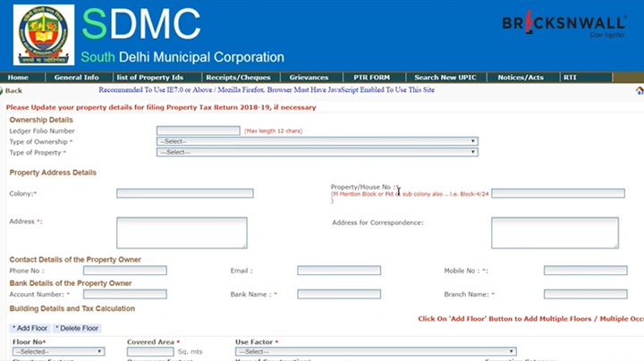644x361 pixels.
Task: Open the RTI menu item
Action: tap(570, 77)
